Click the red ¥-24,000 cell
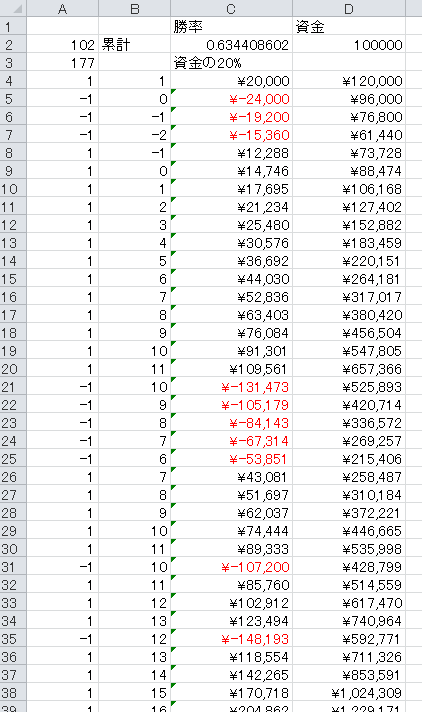This screenshot has height=712, width=422. click(231, 99)
